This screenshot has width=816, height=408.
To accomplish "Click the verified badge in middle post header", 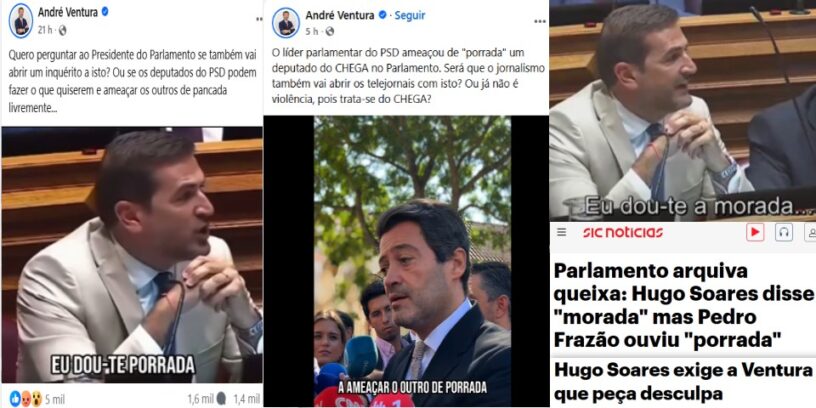I will (x=382, y=16).
